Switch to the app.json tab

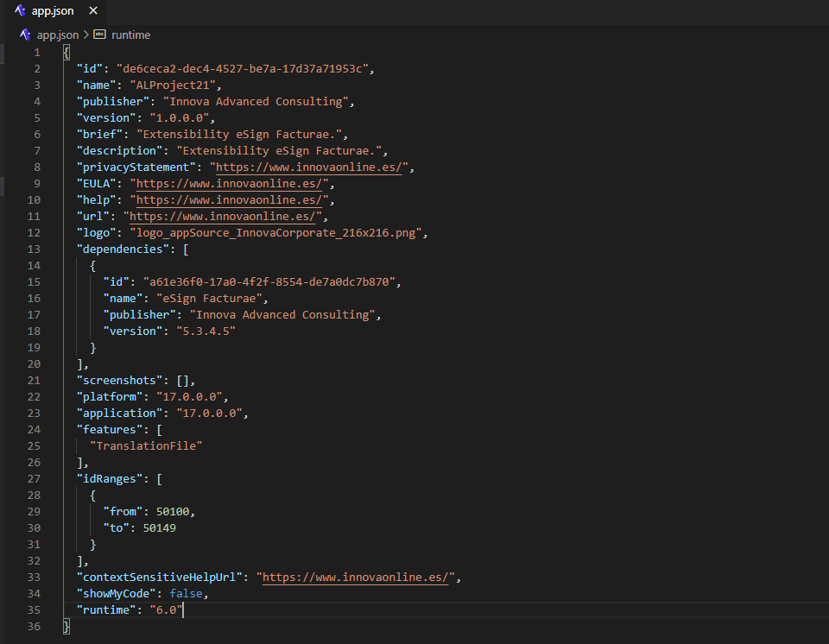[x=52, y=11]
